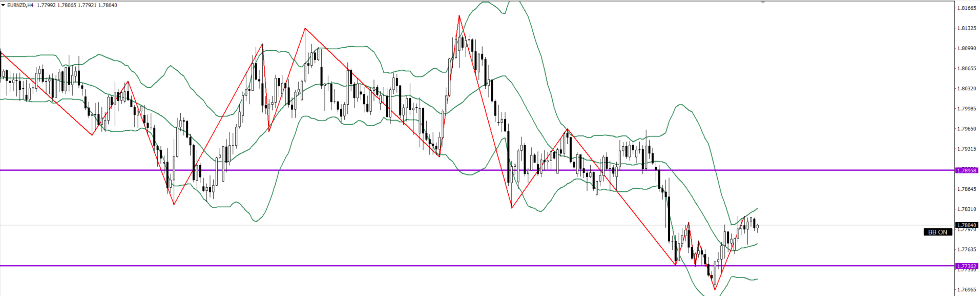Click the right end of the lower Bollinger band

pyautogui.click(x=757, y=279)
